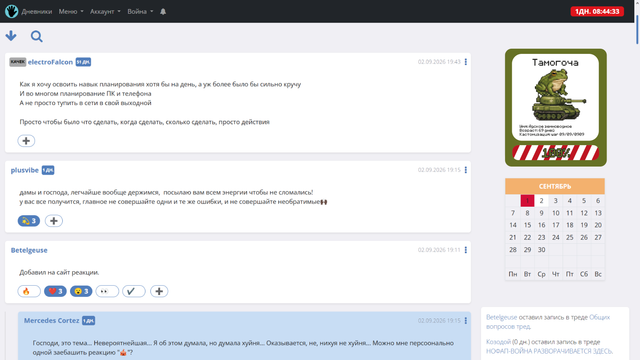640x360 pixels.
Task: Expand the Аккаунт dropdown
Action: [x=105, y=11]
